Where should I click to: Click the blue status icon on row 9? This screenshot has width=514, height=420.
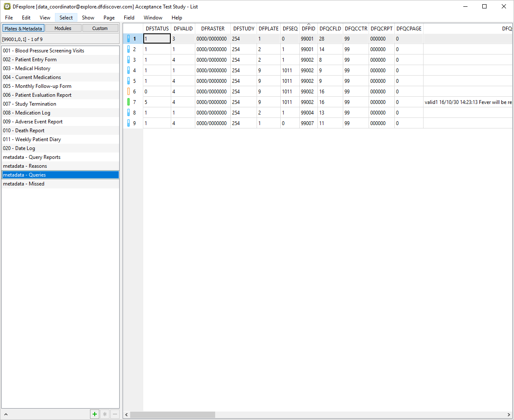pyautogui.click(x=128, y=123)
